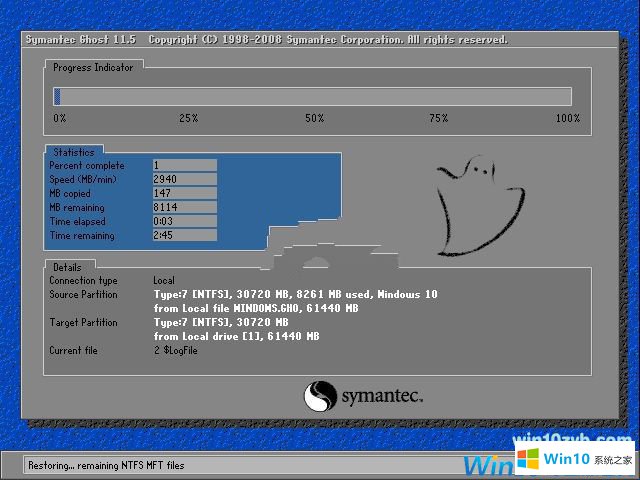Click the Symantec copyright notice
This screenshot has height=480, width=640.
pos(328,40)
